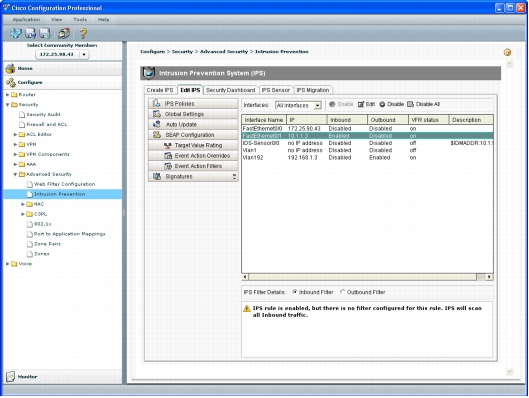
Task: Click the horizontal scrollbar right arrow
Action: tap(489, 277)
